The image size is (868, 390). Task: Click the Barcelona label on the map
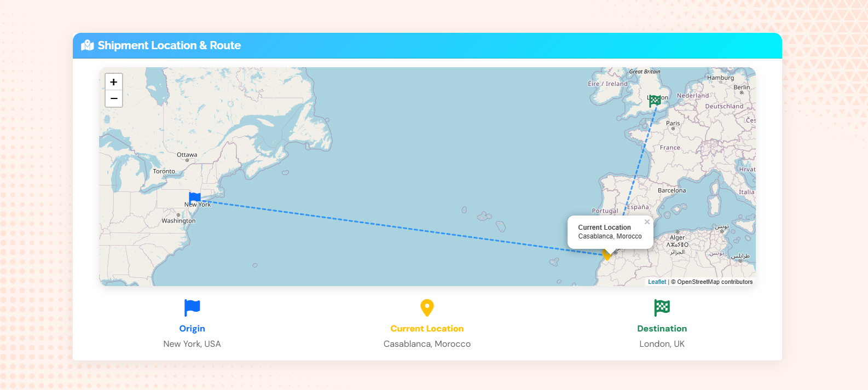pyautogui.click(x=672, y=191)
